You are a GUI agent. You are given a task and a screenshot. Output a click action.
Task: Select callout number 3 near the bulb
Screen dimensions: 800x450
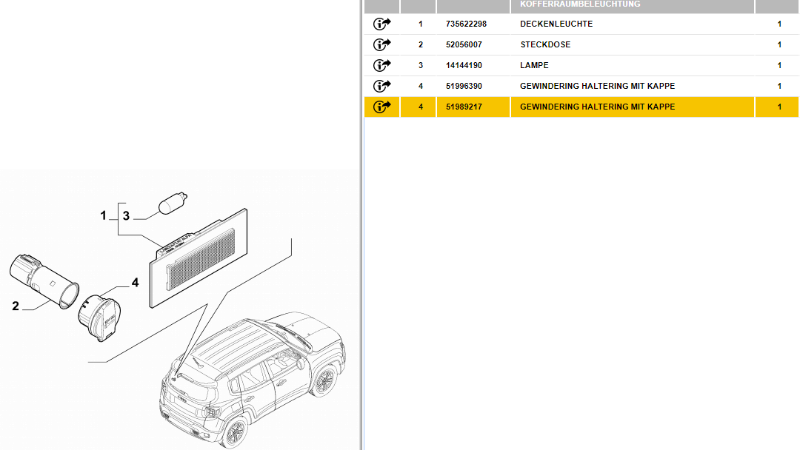126,215
